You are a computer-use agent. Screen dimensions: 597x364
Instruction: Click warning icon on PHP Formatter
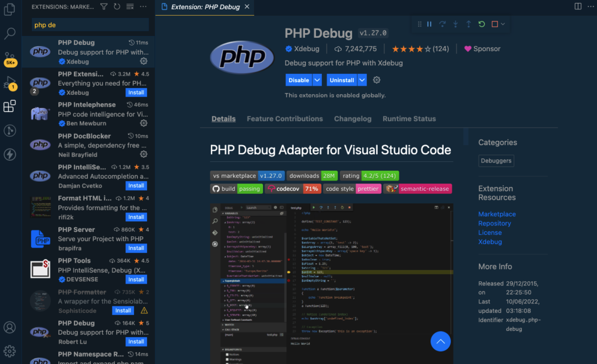coord(144,310)
